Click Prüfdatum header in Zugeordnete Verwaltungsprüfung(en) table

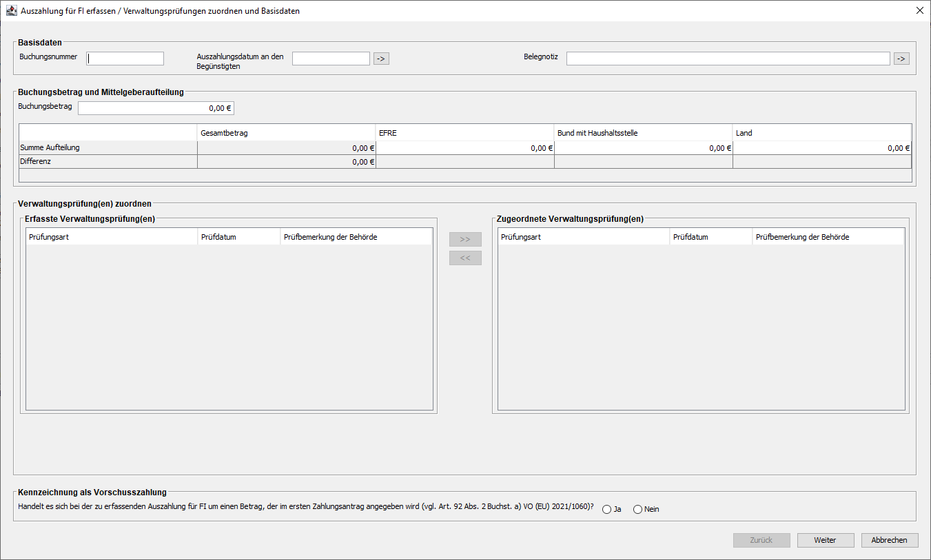point(710,237)
